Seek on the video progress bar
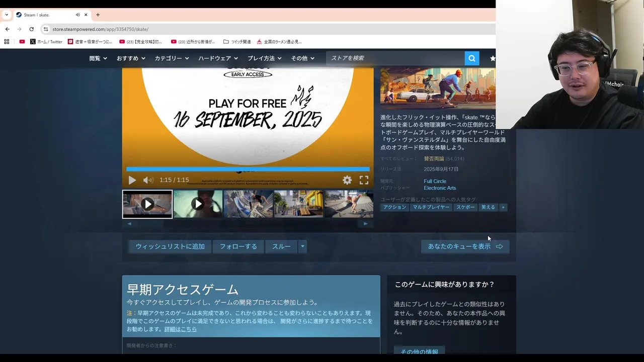Image resolution: width=644 pixels, height=362 pixels. tap(248, 169)
